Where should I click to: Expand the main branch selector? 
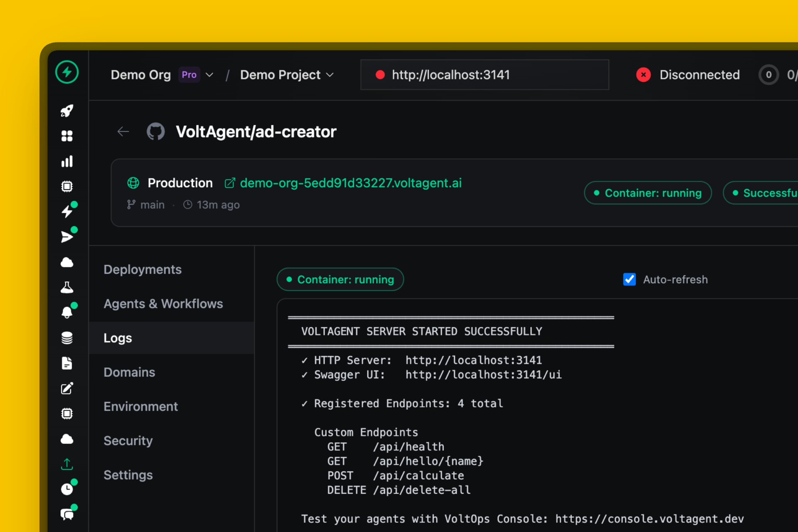tap(145, 204)
